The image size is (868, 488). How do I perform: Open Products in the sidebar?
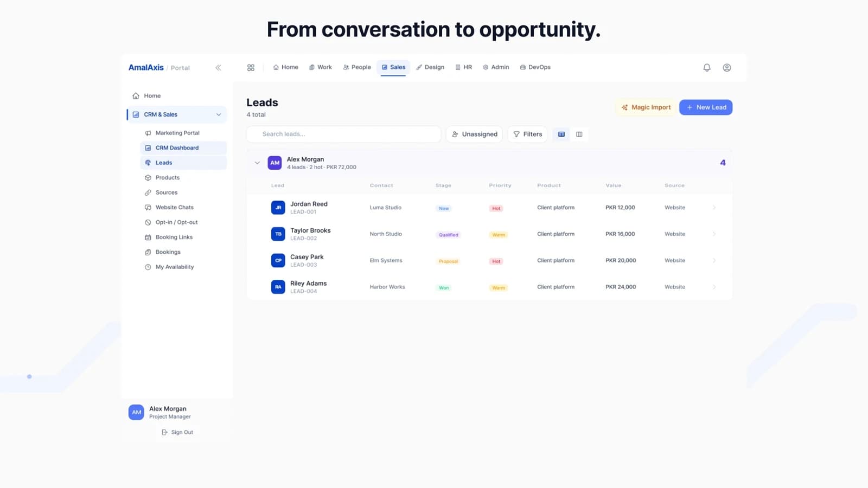tap(183, 178)
